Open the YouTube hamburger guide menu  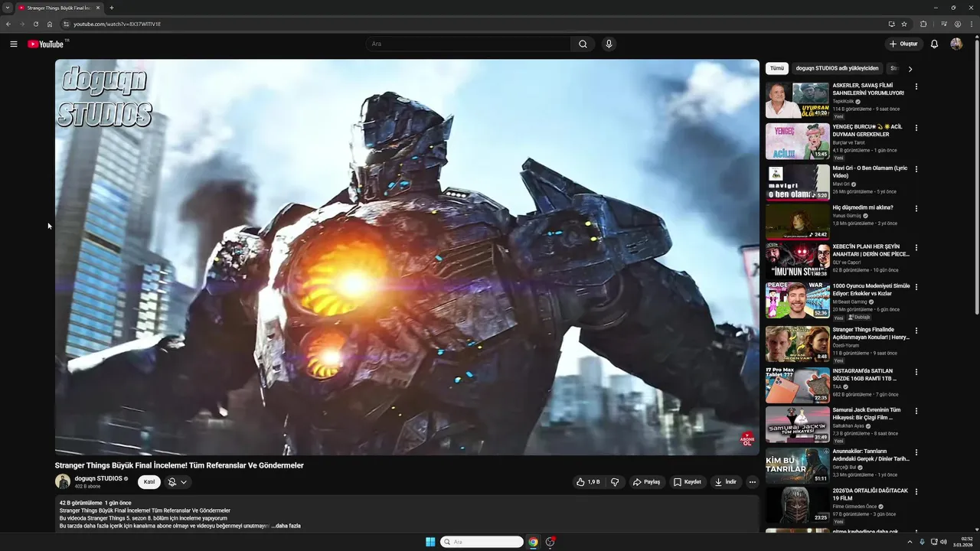pyautogui.click(x=14, y=44)
